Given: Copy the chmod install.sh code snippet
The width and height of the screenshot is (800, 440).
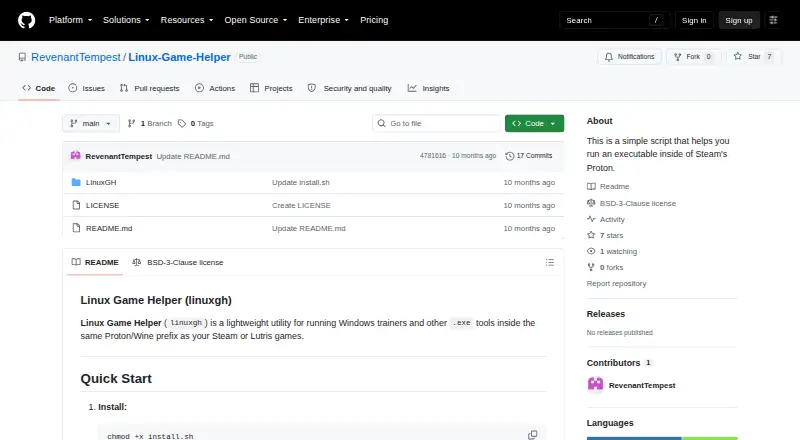Looking at the screenshot, I should click(x=533, y=435).
